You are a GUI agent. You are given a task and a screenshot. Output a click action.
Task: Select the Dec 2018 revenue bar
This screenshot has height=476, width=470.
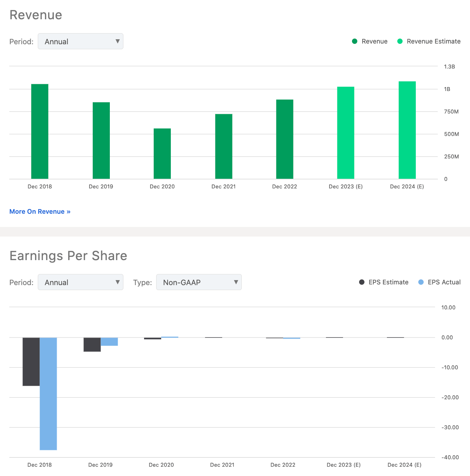(x=40, y=132)
